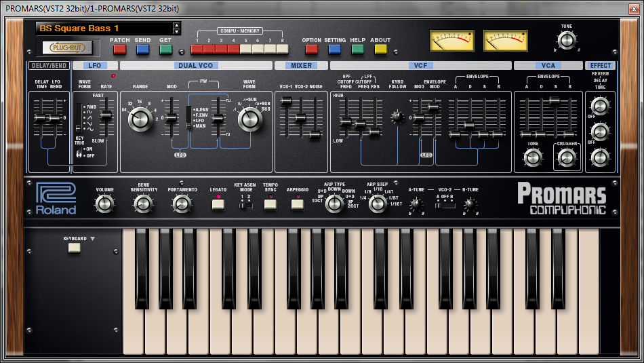Step to next preset with down arrow

[177, 31]
